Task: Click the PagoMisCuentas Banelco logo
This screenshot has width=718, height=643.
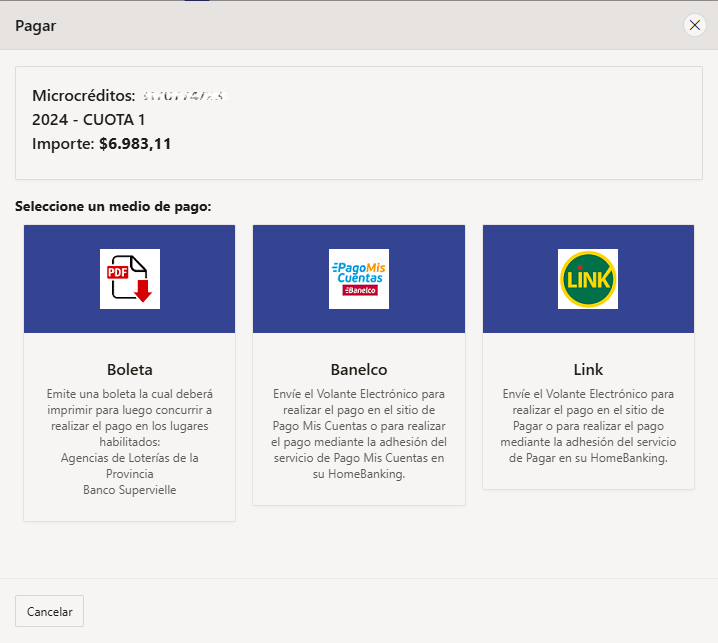Action: pyautogui.click(x=359, y=279)
